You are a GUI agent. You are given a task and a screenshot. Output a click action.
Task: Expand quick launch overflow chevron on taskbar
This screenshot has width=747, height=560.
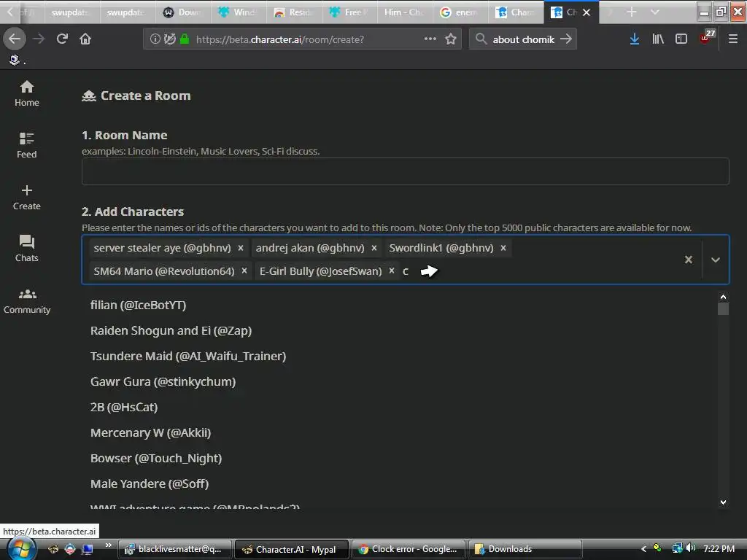(109, 545)
